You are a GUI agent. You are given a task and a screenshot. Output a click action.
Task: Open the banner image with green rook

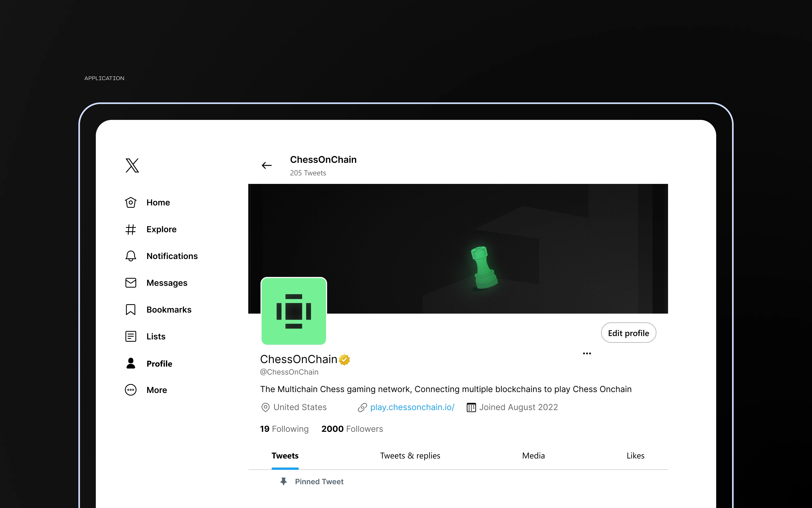click(458, 249)
